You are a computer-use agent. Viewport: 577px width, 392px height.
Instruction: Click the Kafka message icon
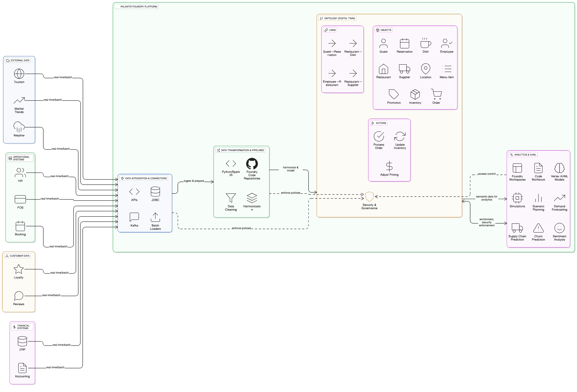(134, 217)
